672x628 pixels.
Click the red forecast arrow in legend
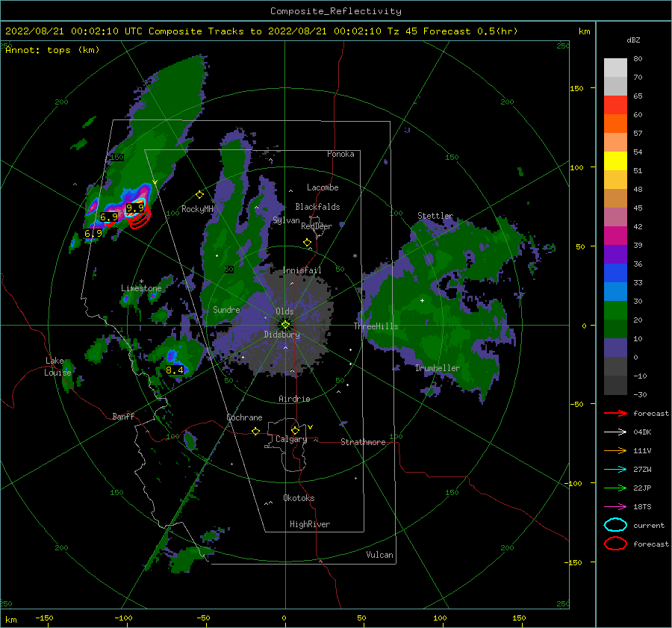pyautogui.click(x=615, y=413)
